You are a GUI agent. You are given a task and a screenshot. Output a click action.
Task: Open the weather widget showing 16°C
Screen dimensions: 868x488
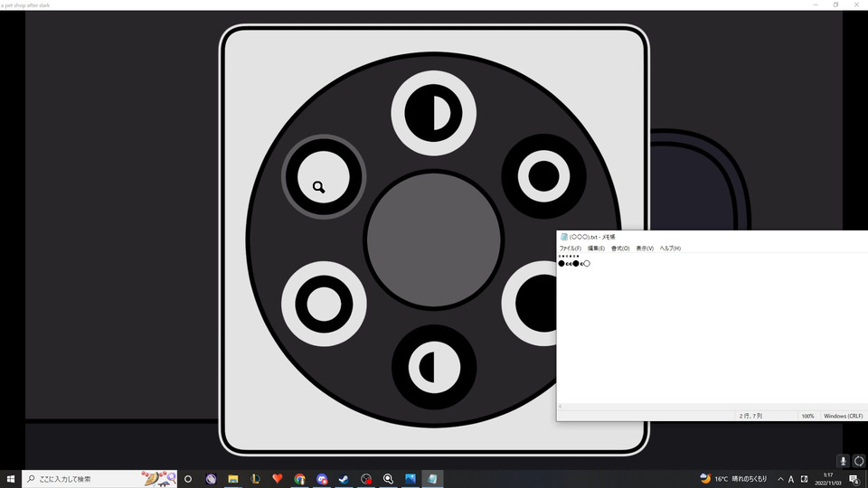[x=733, y=479]
